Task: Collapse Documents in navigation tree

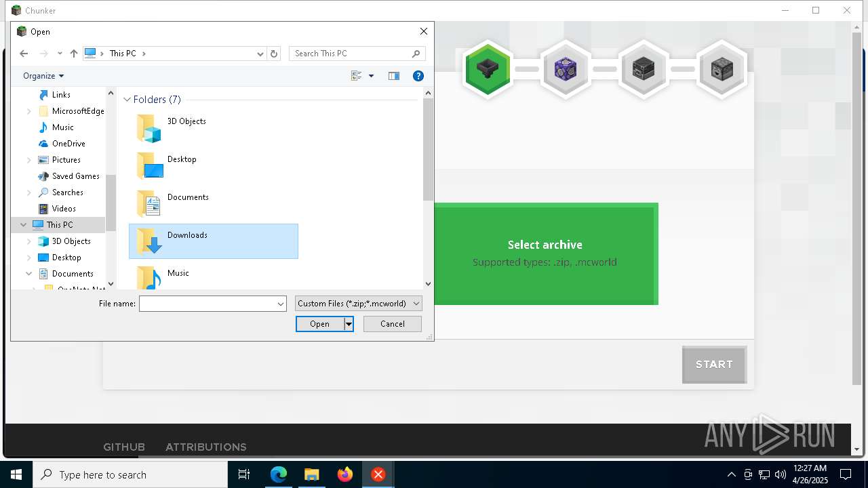Action: (x=29, y=274)
